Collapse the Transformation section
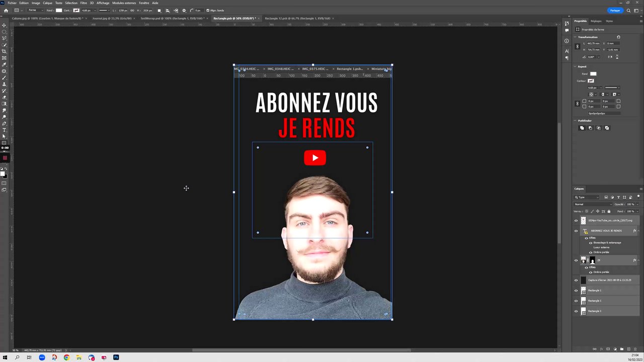Image resolution: width=644 pixels, height=362 pixels. pyautogui.click(x=575, y=37)
